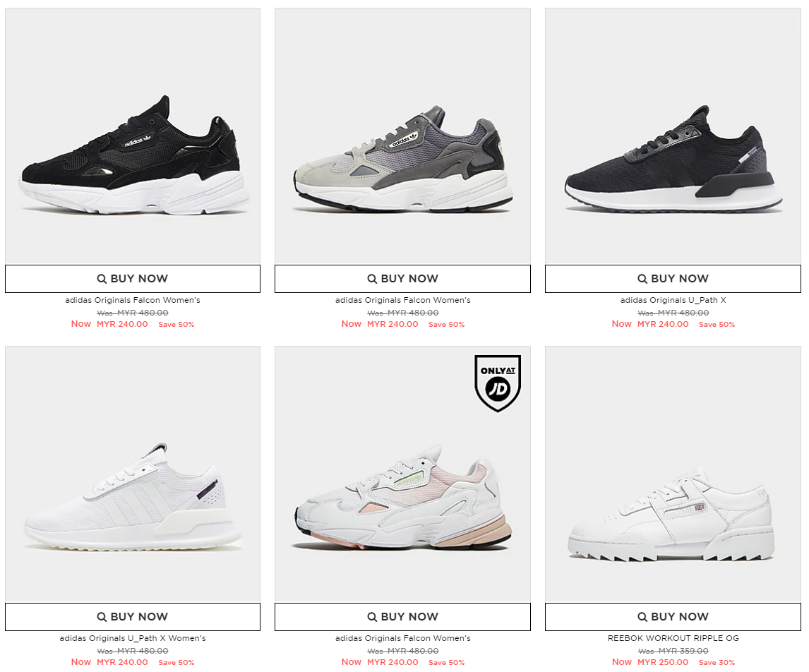Click magnifier icon under pink Falcon shoe
The width and height of the screenshot is (809, 672).
point(372,617)
